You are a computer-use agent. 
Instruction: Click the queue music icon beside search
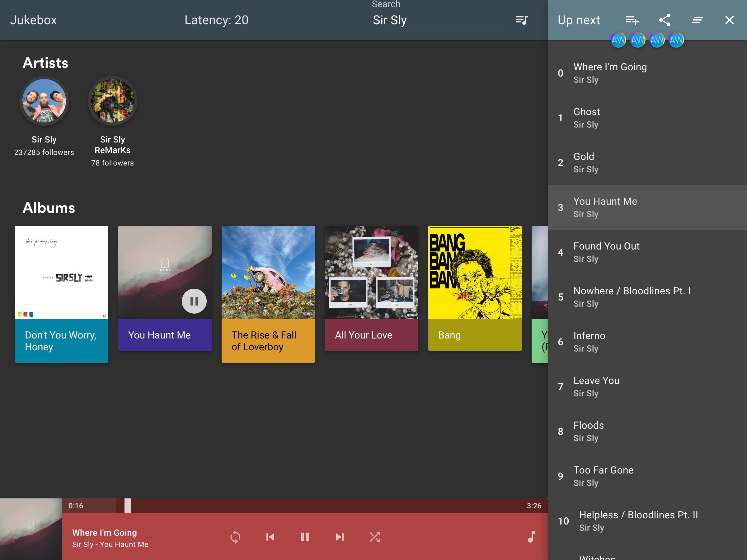[x=521, y=20]
